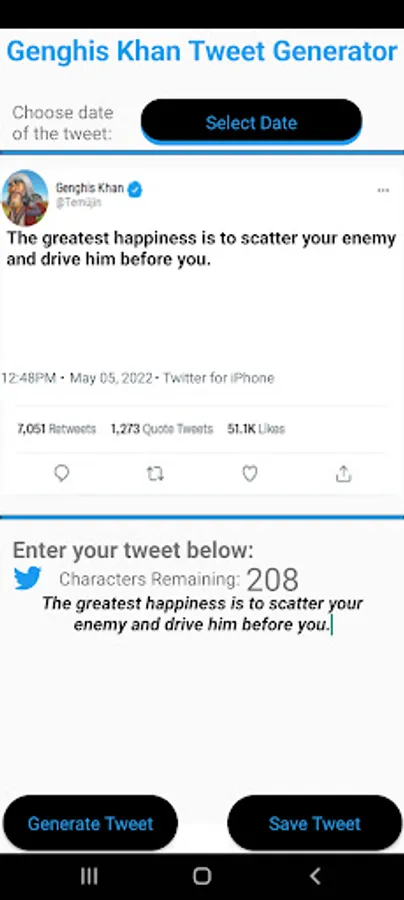Screen dimensions: 404x900
Task: Click the generated tweet quote text
Action: (x=201, y=249)
